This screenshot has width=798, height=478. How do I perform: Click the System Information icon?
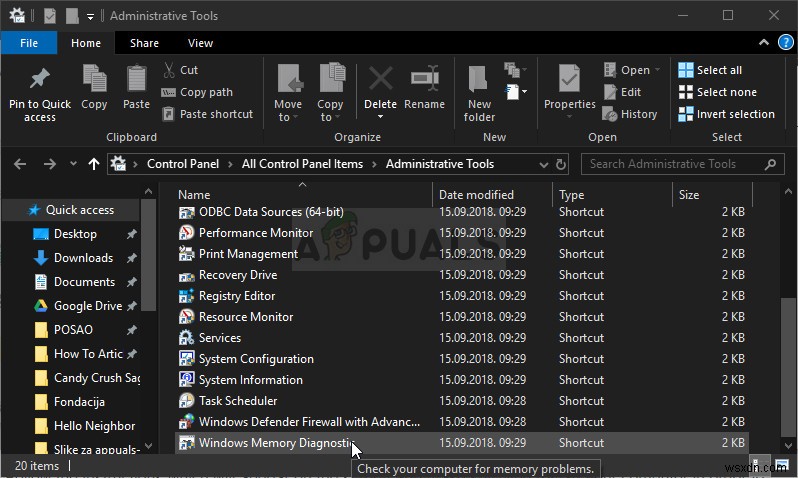[x=186, y=379]
